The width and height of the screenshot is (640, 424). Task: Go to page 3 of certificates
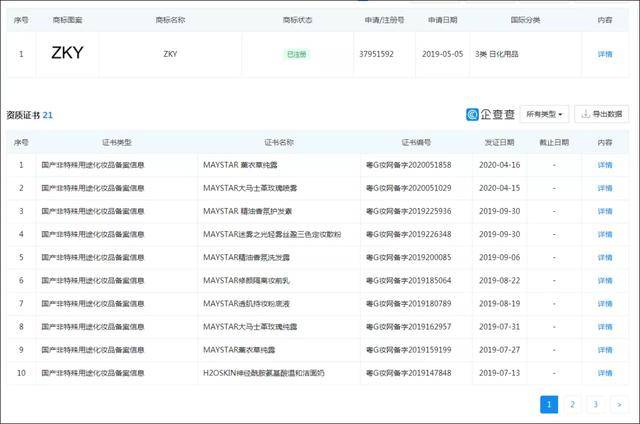click(595, 404)
